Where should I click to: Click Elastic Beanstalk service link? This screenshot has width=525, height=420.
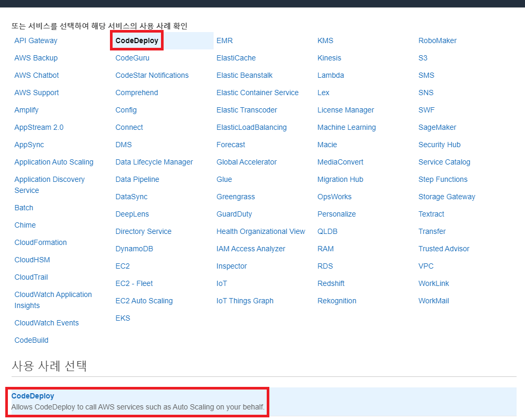[245, 75]
